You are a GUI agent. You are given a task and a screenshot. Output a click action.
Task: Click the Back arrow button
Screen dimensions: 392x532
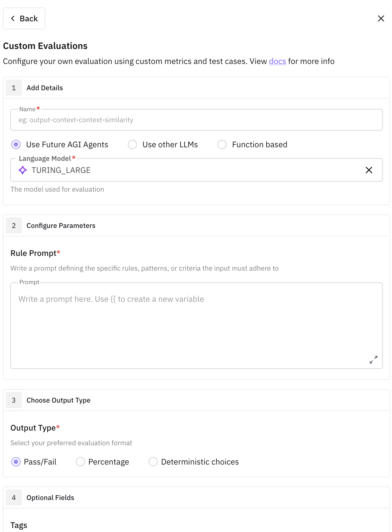[24, 18]
